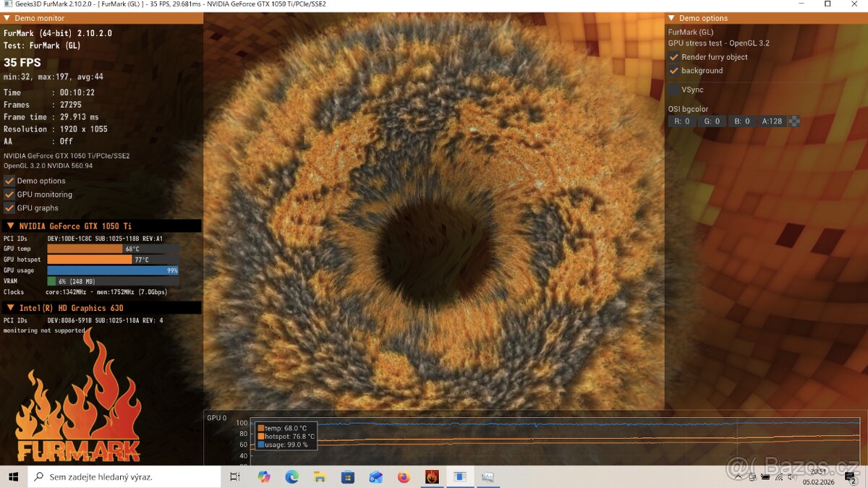The height and width of the screenshot is (488, 868).
Task: Open Microsoft Store from the taskbar
Action: [x=348, y=477]
